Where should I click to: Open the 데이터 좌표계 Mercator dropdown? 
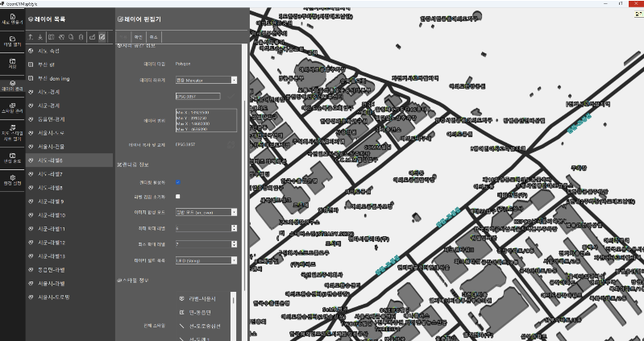coord(206,80)
